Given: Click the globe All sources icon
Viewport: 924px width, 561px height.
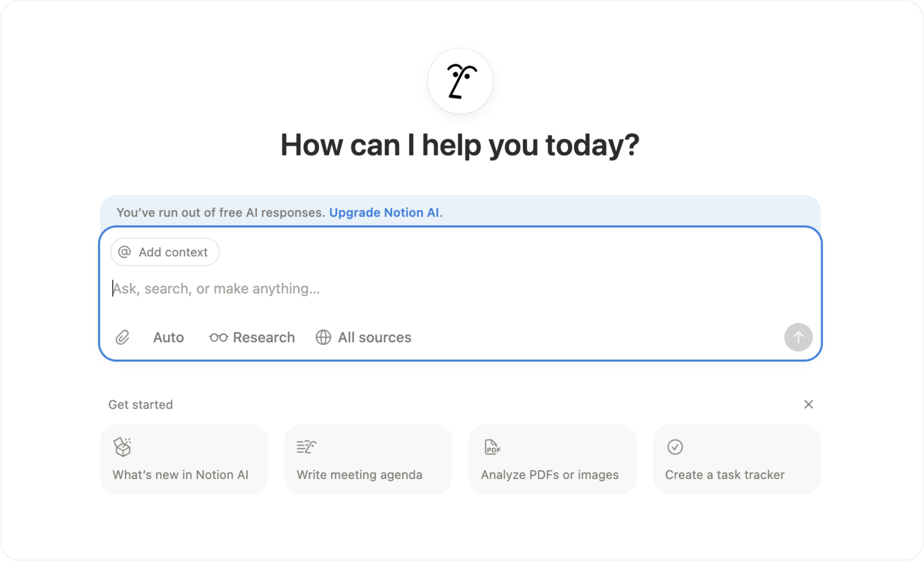Looking at the screenshot, I should [323, 337].
